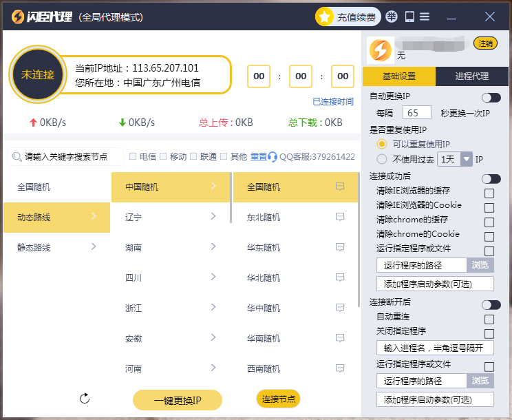Check 清除IE浏览器的缓存 checkbox
Viewport: 512px width, 420px height.
tap(489, 193)
